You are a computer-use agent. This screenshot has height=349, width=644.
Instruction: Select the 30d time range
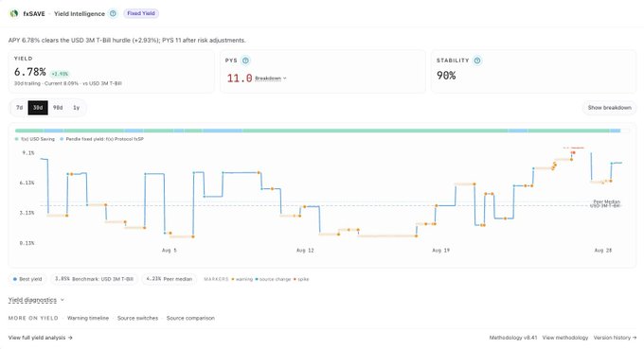(x=38, y=108)
